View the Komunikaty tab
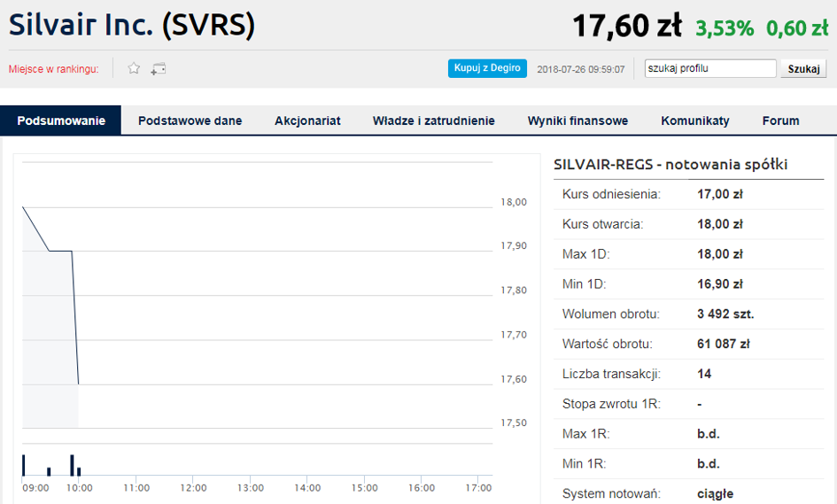This screenshot has width=837, height=504. pos(695,120)
